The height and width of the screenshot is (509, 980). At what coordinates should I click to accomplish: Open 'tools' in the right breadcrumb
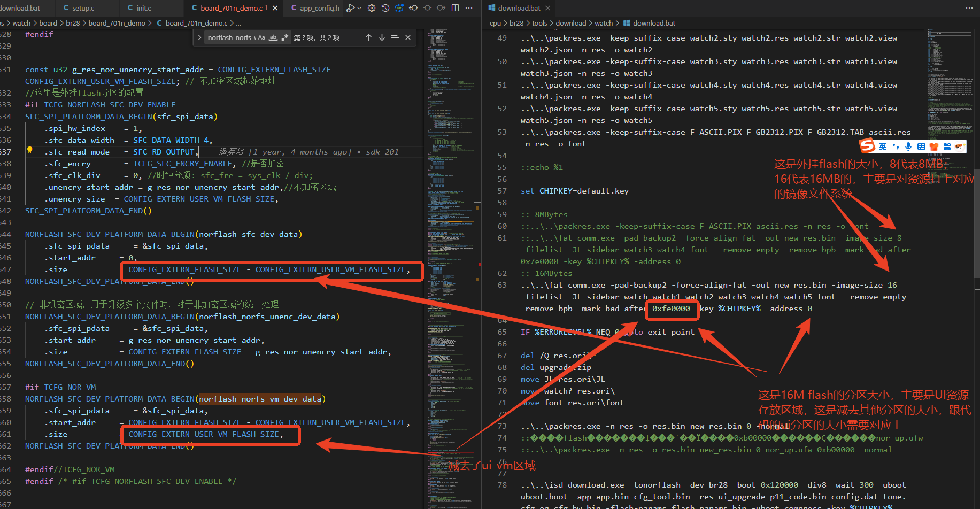coord(539,23)
